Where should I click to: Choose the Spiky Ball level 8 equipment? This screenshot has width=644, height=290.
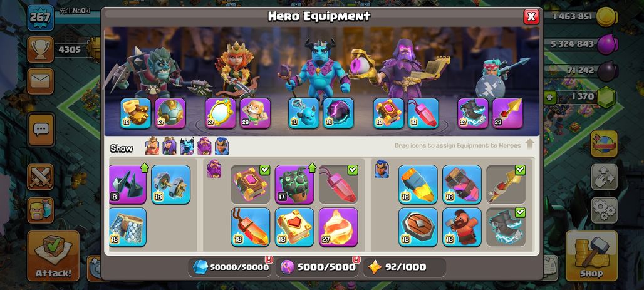point(128,184)
